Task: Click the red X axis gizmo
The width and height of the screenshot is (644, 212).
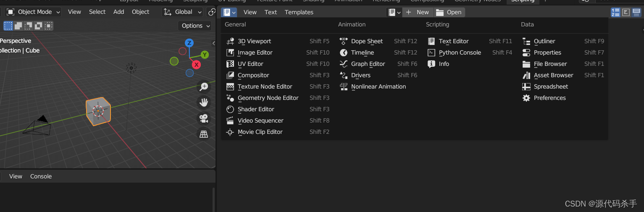Action: coord(196,65)
